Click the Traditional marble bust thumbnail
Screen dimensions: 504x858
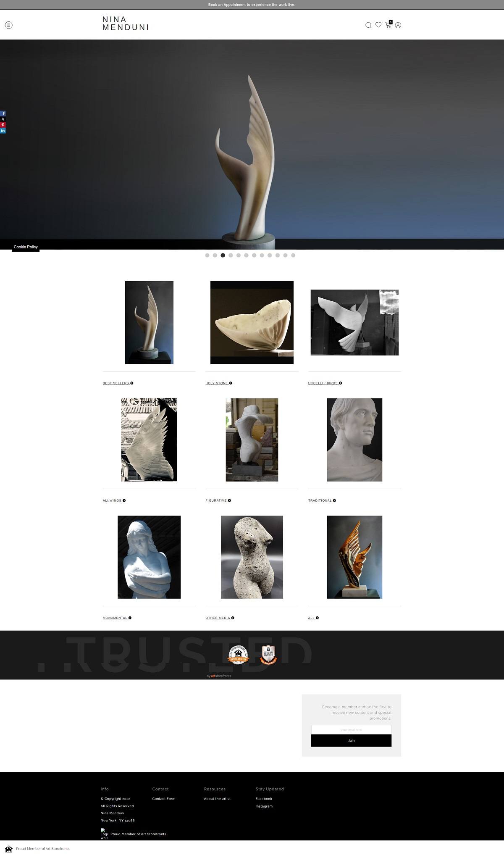click(x=354, y=440)
